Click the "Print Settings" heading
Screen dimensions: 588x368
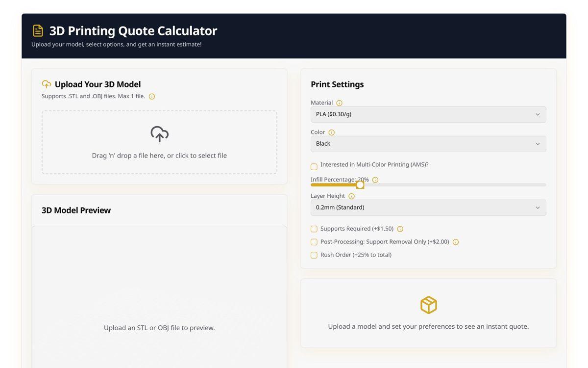click(337, 84)
